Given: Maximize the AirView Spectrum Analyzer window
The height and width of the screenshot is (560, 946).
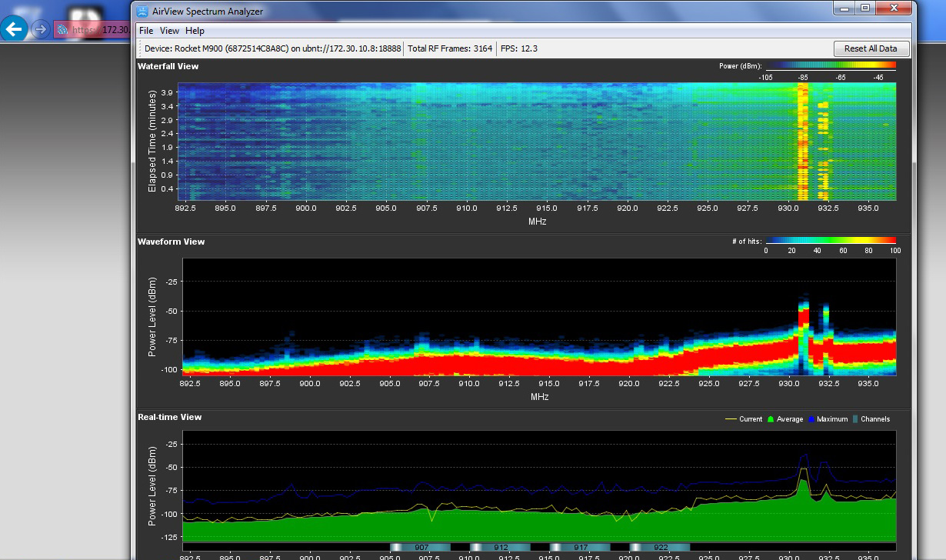Looking at the screenshot, I should (x=865, y=8).
